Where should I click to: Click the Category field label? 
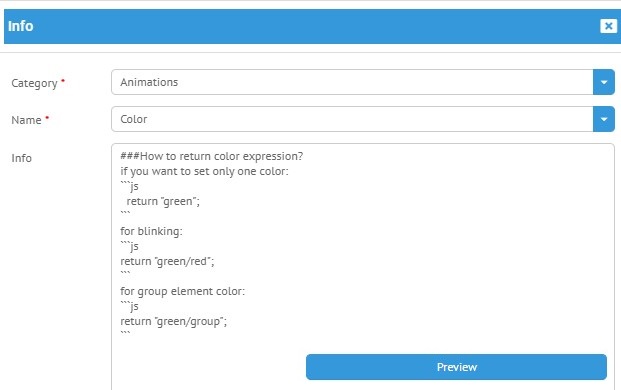coord(34,83)
